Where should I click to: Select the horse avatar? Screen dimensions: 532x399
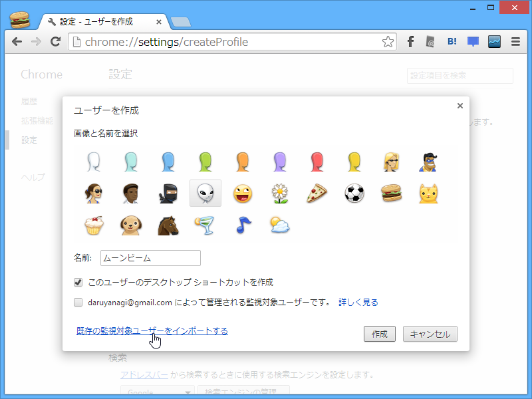pyautogui.click(x=168, y=225)
